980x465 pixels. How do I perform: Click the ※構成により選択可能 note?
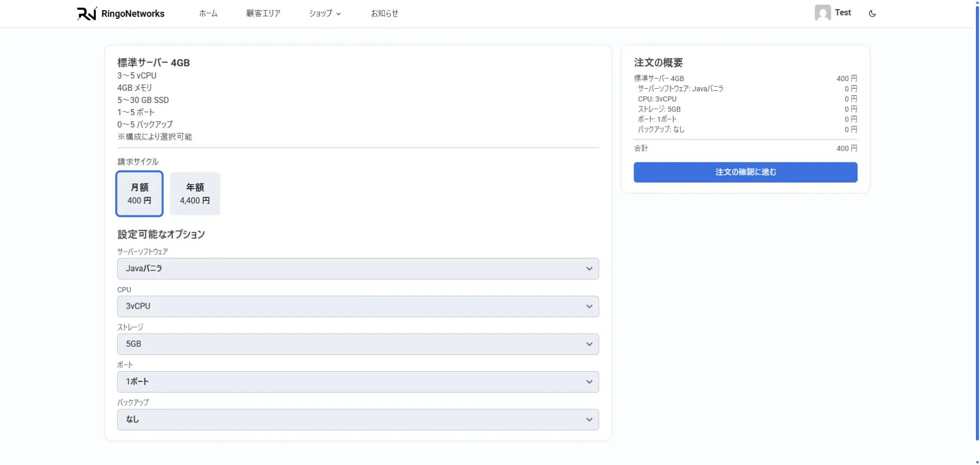155,137
